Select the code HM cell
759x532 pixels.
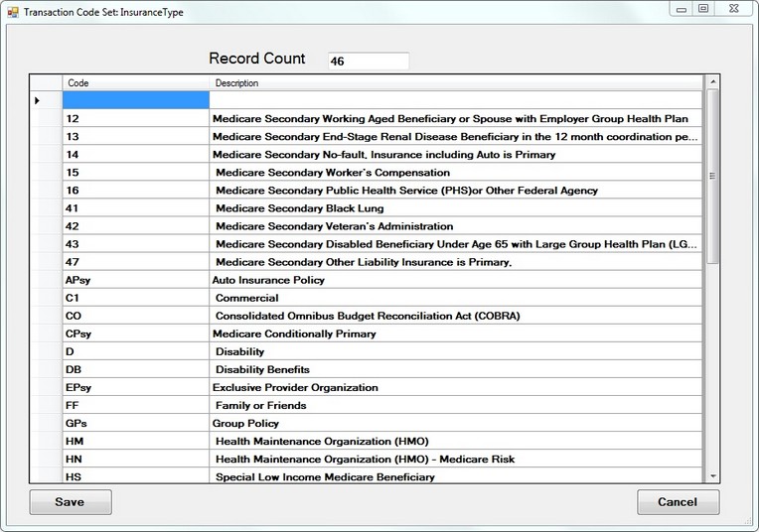pos(136,441)
